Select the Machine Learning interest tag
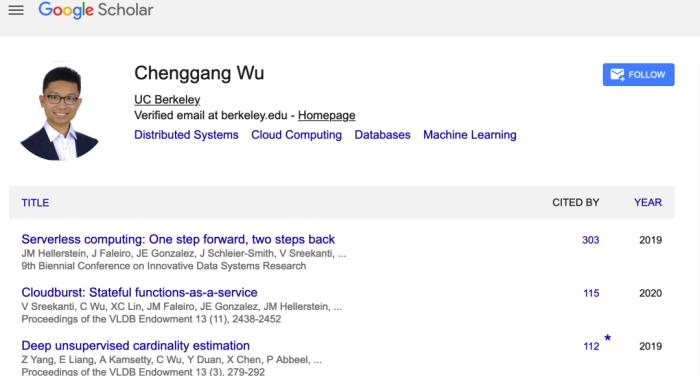The height and width of the screenshot is (376, 700). coord(470,135)
